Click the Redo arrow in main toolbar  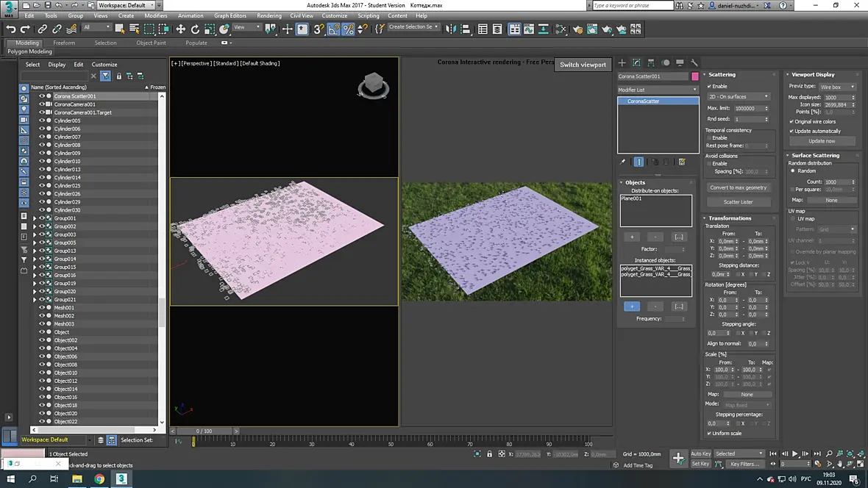tap(25, 29)
